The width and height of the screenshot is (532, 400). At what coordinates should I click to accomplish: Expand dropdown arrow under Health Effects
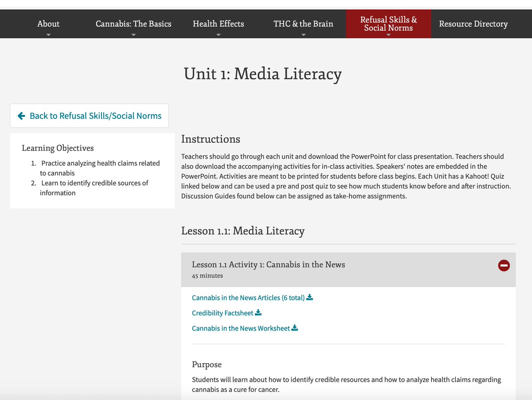[x=219, y=35]
